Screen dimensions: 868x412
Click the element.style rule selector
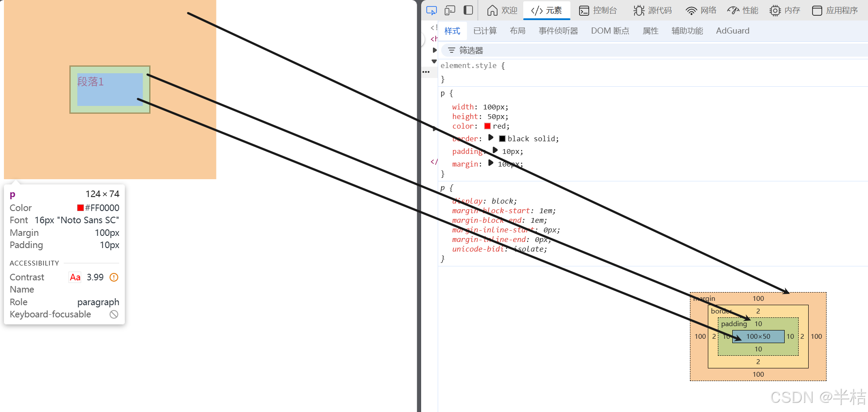pyautogui.click(x=468, y=65)
